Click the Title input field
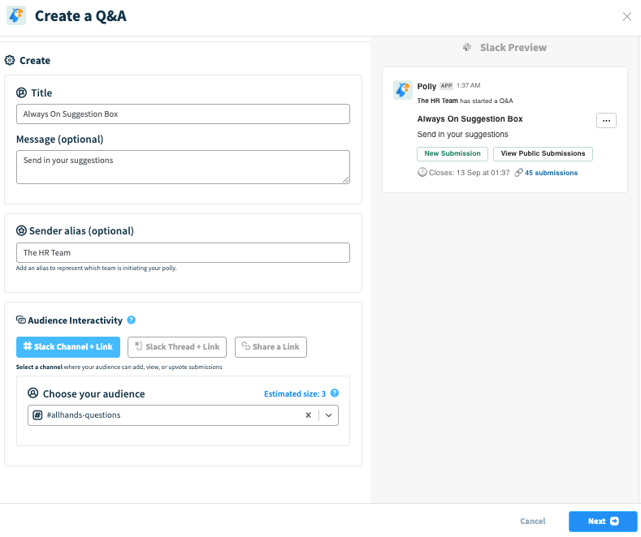The width and height of the screenshot is (641, 537). pos(183,114)
